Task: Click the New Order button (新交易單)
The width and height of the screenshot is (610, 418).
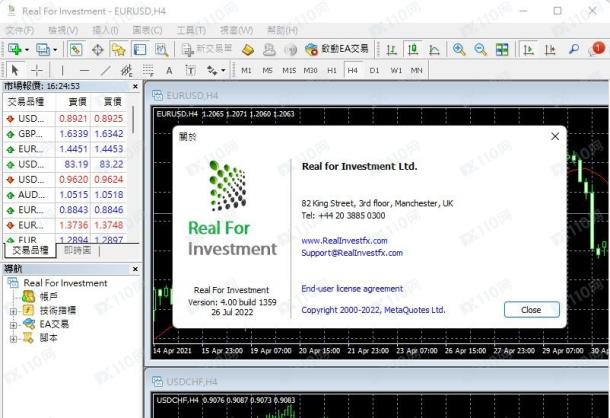Action: [x=207, y=49]
